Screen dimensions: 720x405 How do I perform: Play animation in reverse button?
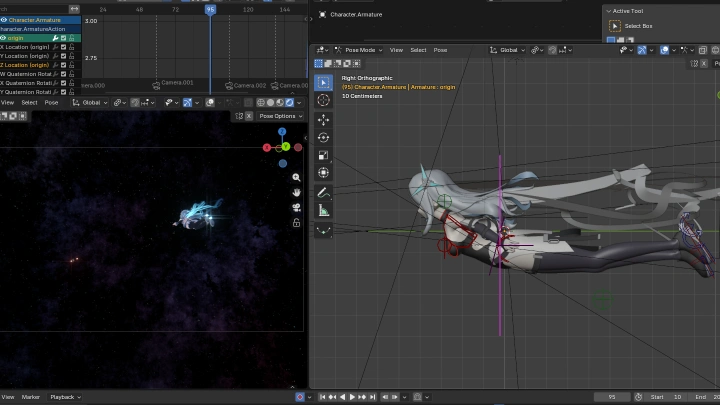pyautogui.click(x=342, y=397)
